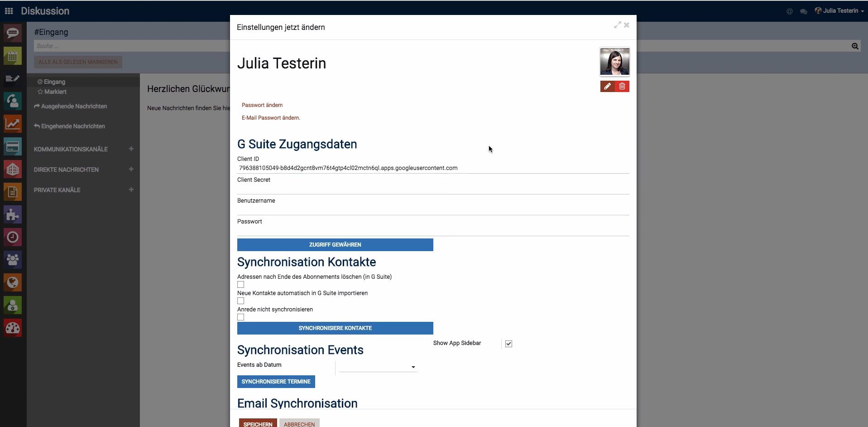Open the phone contacts icon
The height and width of the screenshot is (427, 868).
tap(12, 102)
